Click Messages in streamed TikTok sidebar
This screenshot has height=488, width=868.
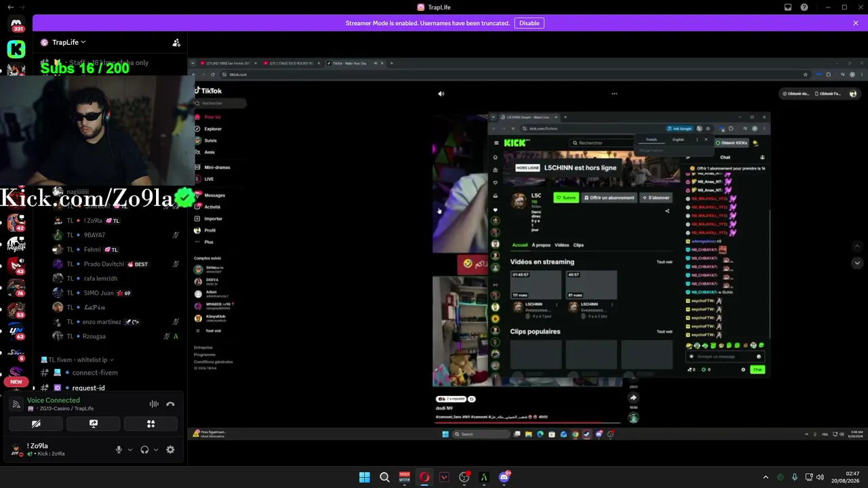click(210, 195)
